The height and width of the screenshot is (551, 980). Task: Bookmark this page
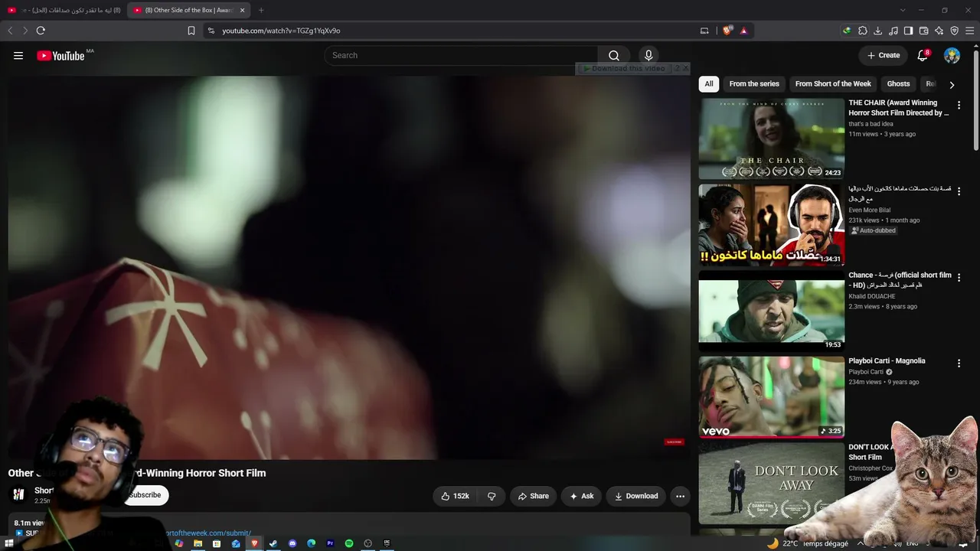191,31
